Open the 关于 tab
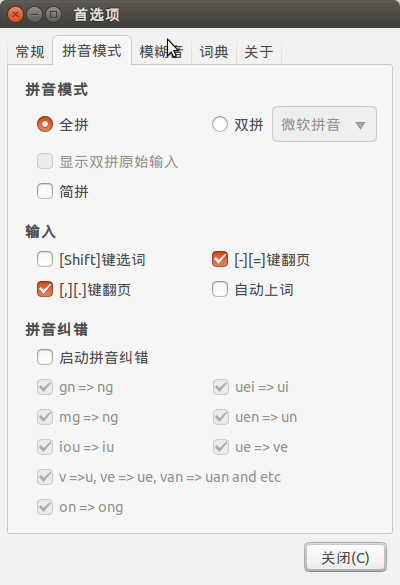 (259, 51)
